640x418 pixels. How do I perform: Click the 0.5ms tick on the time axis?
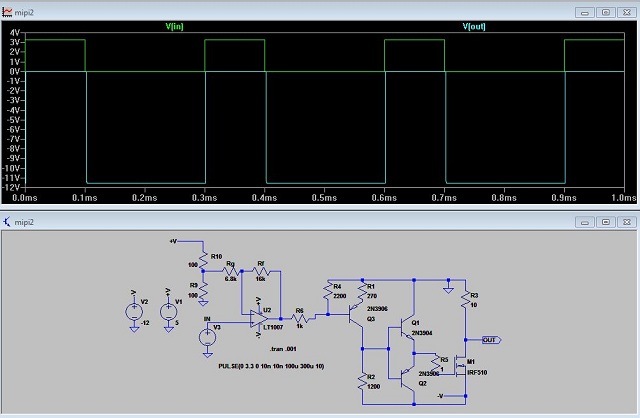(x=324, y=198)
